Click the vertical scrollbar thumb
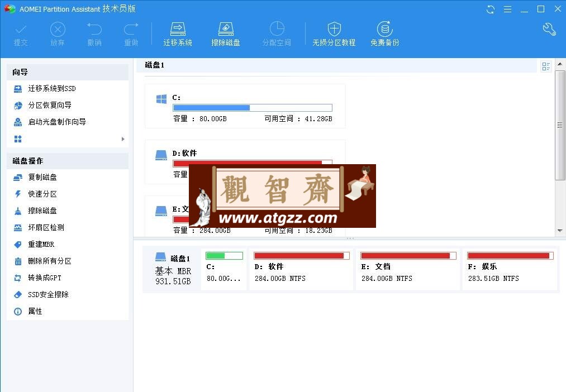Viewport: 566px width, 392px height. tap(560, 125)
